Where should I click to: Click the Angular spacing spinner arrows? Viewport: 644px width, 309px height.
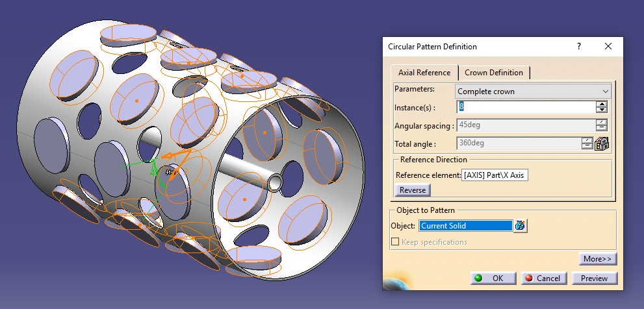pos(602,125)
